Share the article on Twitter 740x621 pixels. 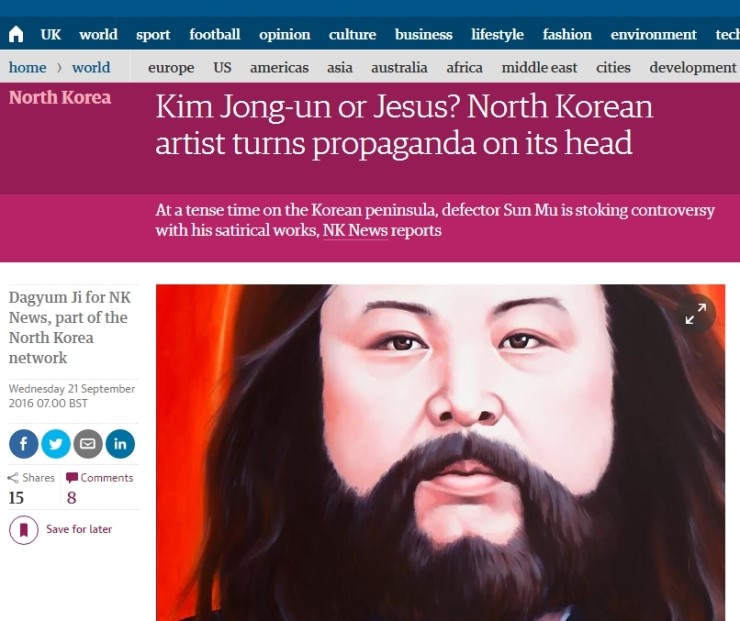coord(56,444)
